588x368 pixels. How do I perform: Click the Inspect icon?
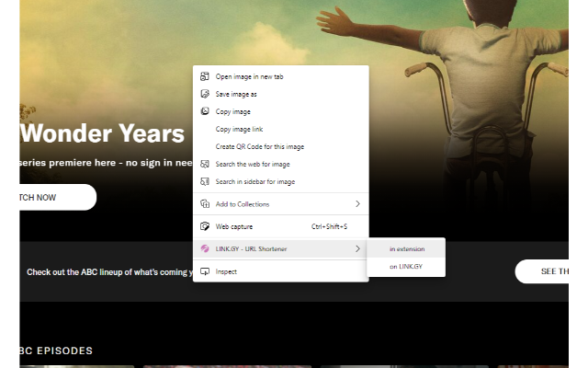(205, 271)
